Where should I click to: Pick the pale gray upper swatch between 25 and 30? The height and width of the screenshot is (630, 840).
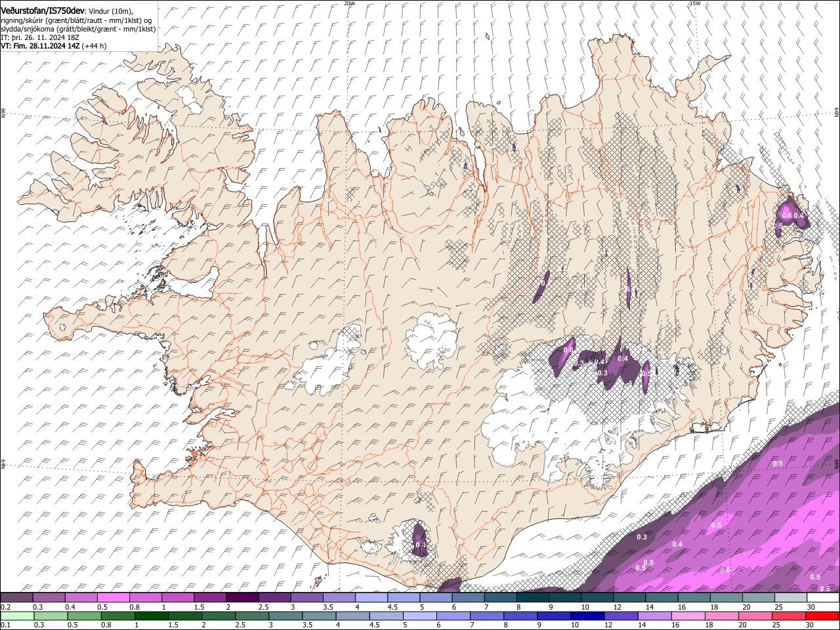[791, 597]
